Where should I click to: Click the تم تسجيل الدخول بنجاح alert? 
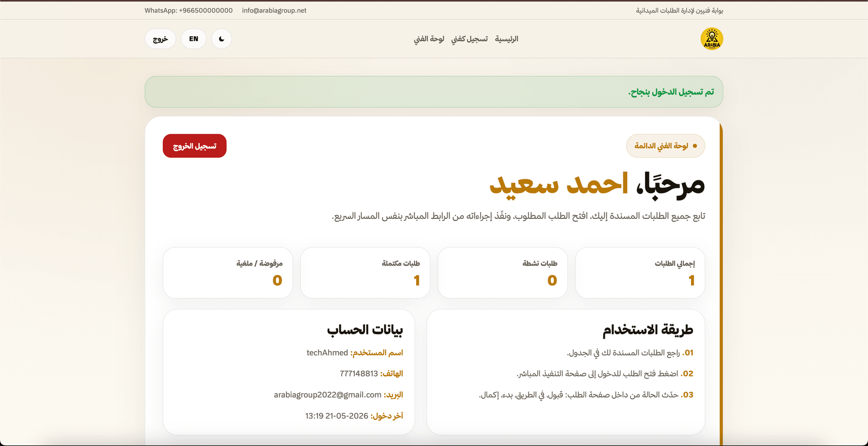434,92
